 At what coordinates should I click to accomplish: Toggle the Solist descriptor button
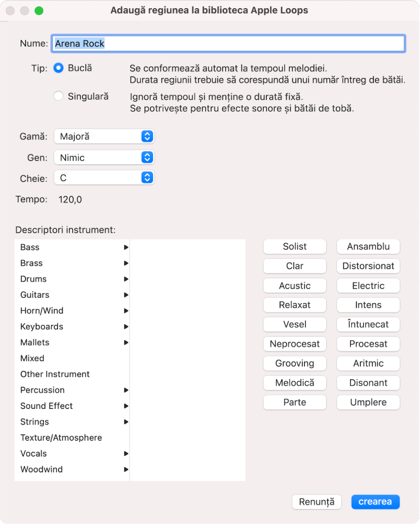click(295, 246)
